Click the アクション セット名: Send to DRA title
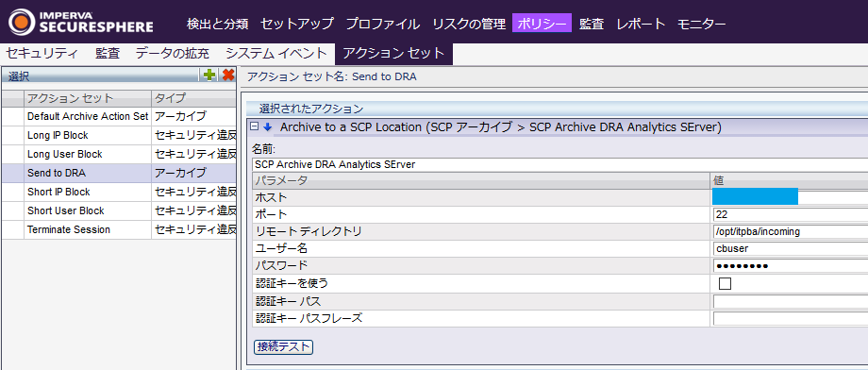This screenshot has width=868, height=370. coord(331,77)
